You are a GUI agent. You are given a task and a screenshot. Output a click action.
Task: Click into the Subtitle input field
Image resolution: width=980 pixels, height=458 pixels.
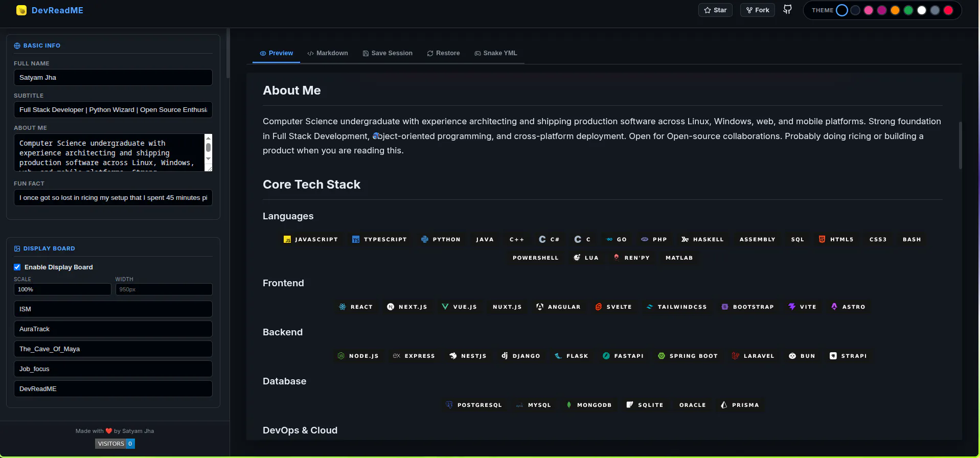pos(113,110)
